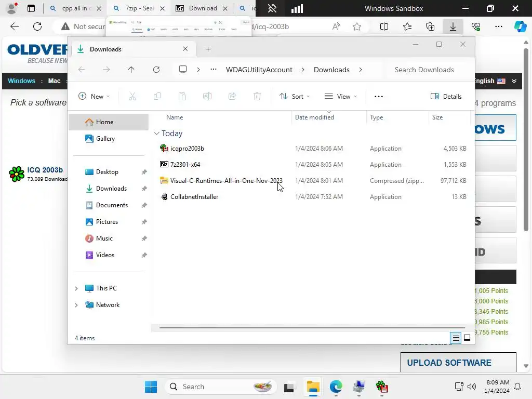Click the taskbar Search box
This screenshot has width=532, height=399.
(x=220, y=387)
